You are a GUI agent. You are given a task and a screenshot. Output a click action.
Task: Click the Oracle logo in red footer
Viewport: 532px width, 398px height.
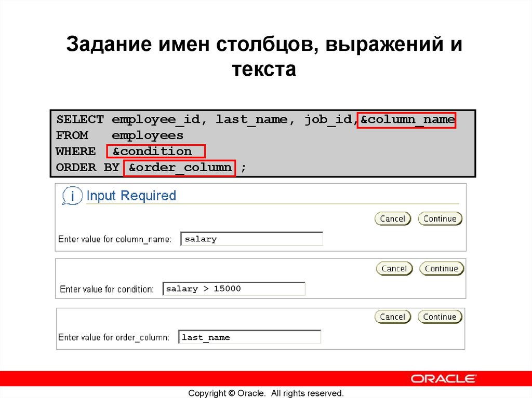tap(444, 379)
